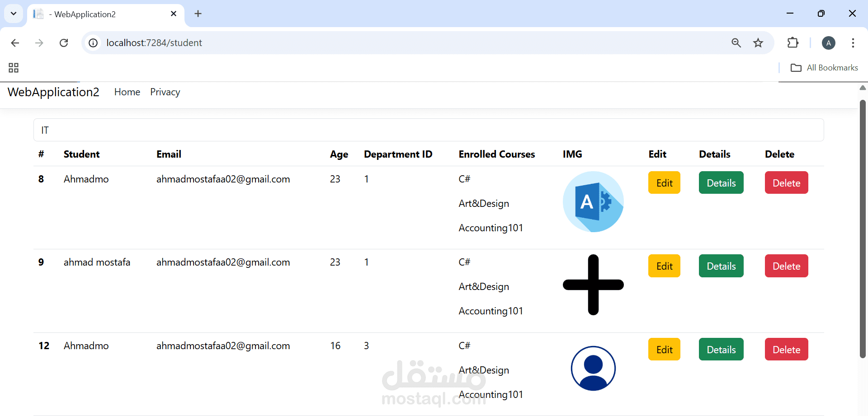868x416 pixels.
Task: Click the page vertical scrollbar thumb
Action: point(863,229)
